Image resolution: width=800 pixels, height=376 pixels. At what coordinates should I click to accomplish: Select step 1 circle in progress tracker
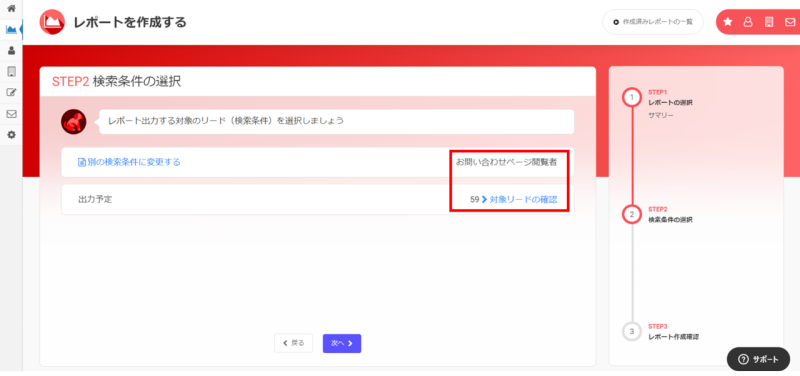pos(632,97)
